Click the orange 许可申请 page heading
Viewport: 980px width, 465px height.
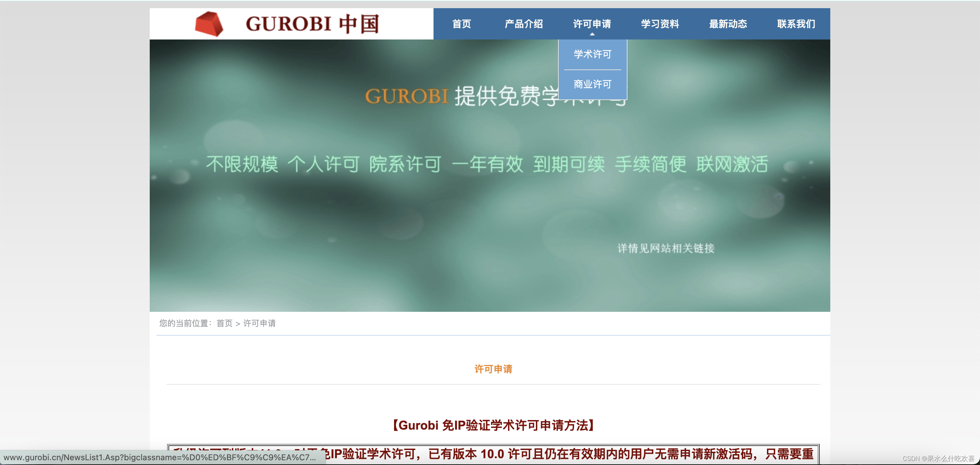point(493,368)
